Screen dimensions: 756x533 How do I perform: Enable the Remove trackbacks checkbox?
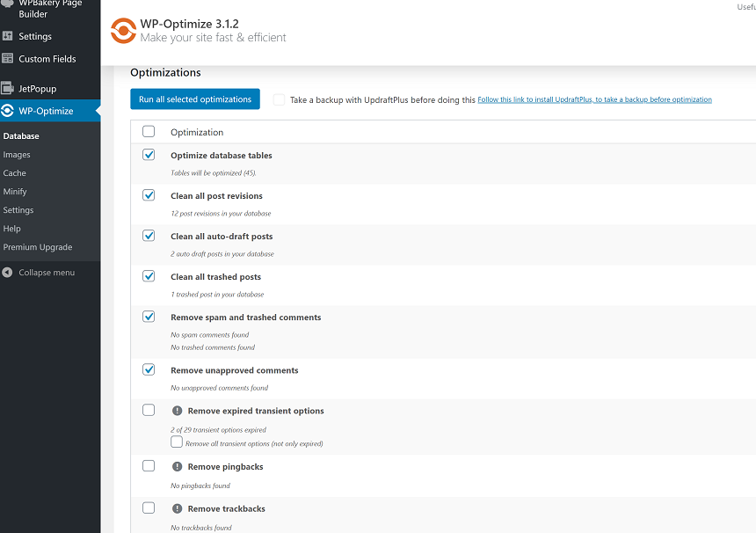[149, 507]
